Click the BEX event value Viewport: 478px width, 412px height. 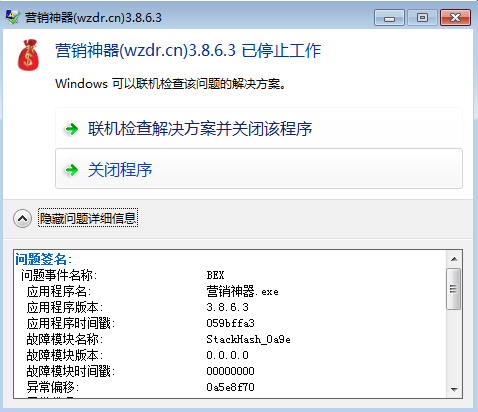coord(215,275)
